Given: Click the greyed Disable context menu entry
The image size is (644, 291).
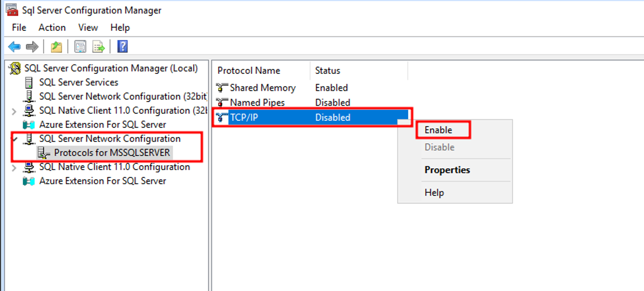Looking at the screenshot, I should 455,147.
